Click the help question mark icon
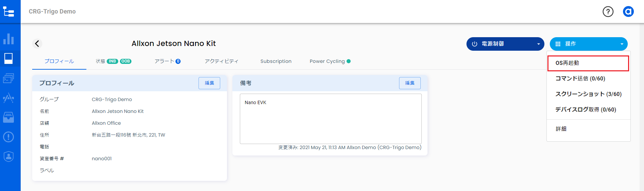 tap(608, 11)
